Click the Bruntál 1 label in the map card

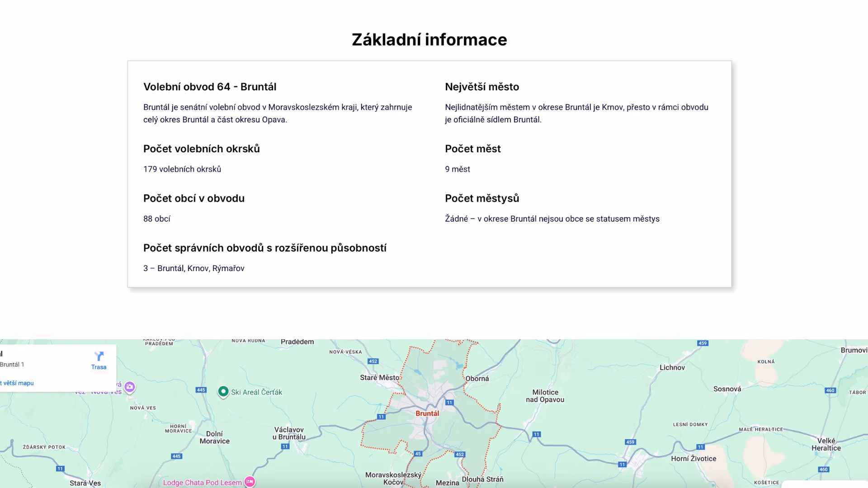coord(12,364)
